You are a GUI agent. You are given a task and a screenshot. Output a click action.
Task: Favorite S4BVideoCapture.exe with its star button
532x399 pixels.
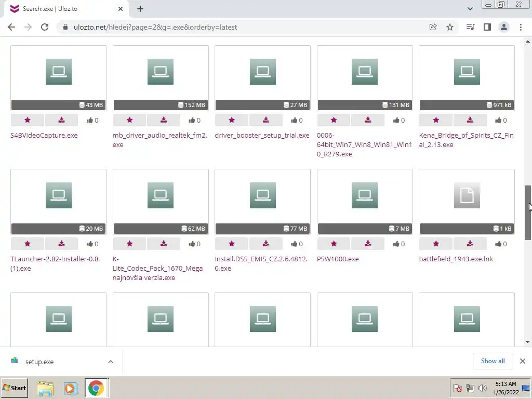(x=28, y=120)
